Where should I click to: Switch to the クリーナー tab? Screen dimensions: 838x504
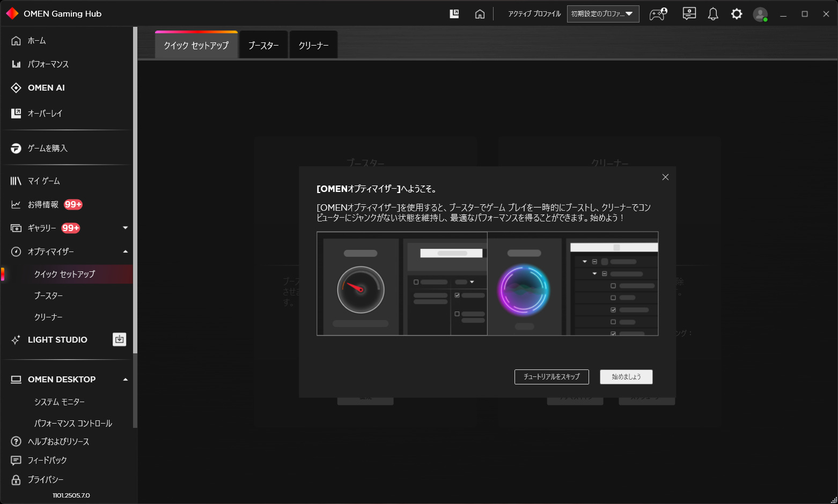313,45
